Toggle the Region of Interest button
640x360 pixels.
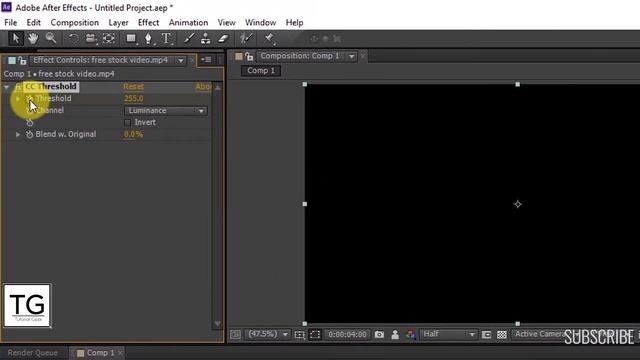[315, 335]
